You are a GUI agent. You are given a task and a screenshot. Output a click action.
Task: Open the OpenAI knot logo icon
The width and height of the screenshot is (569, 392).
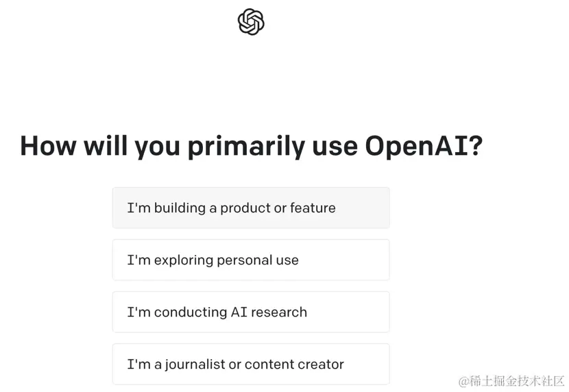coord(251,22)
